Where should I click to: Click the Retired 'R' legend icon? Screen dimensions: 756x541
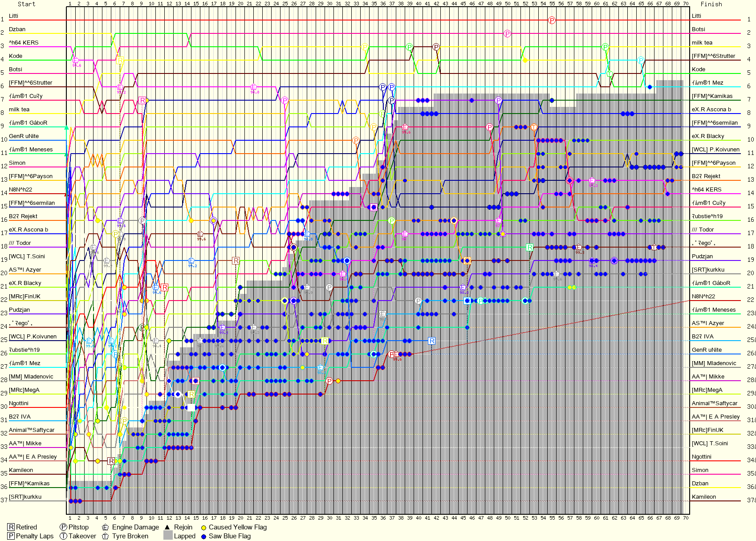click(11, 527)
